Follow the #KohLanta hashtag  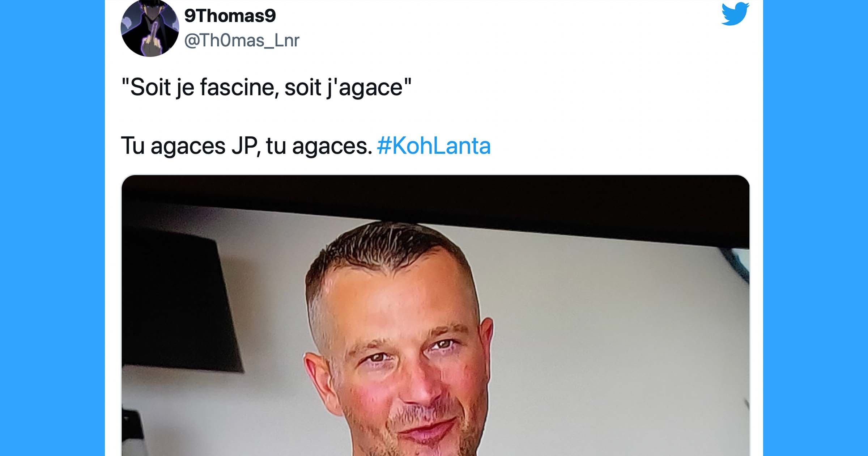click(x=434, y=146)
